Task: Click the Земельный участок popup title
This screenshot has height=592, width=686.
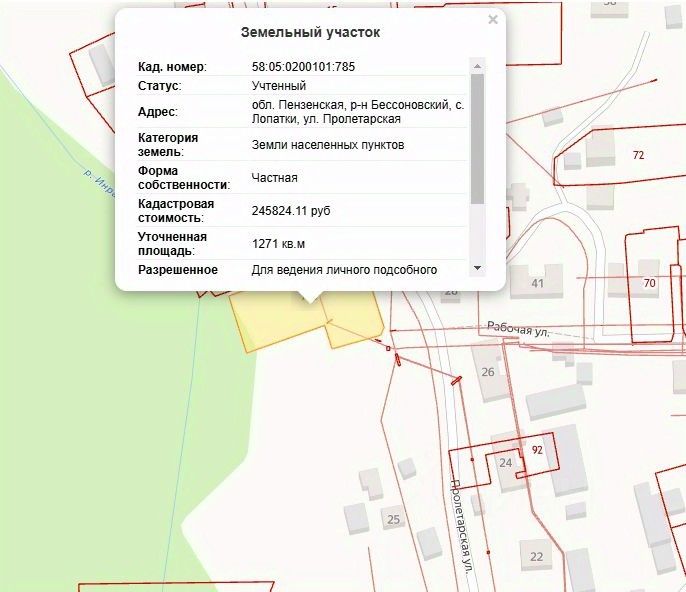Action: tap(310, 32)
